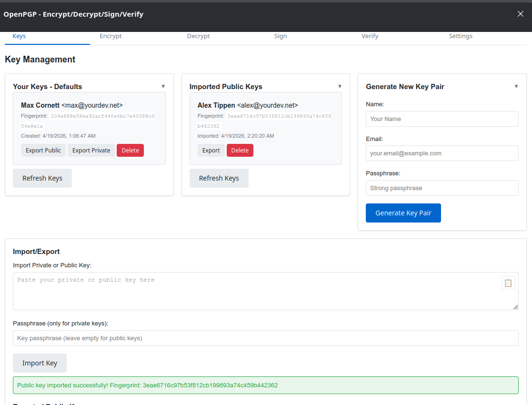Image resolution: width=532 pixels, height=405 pixels.
Task: Export Max Cornett's private key
Action: (x=91, y=150)
